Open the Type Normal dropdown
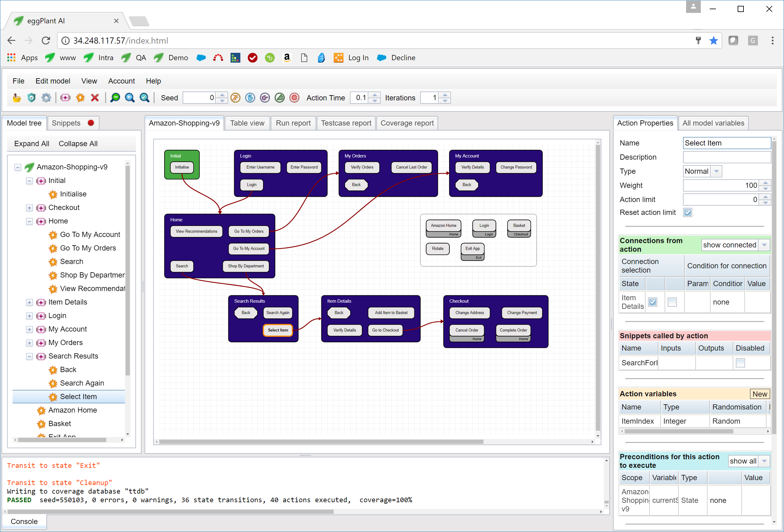Image resolution: width=784 pixels, height=532 pixels. [716, 171]
